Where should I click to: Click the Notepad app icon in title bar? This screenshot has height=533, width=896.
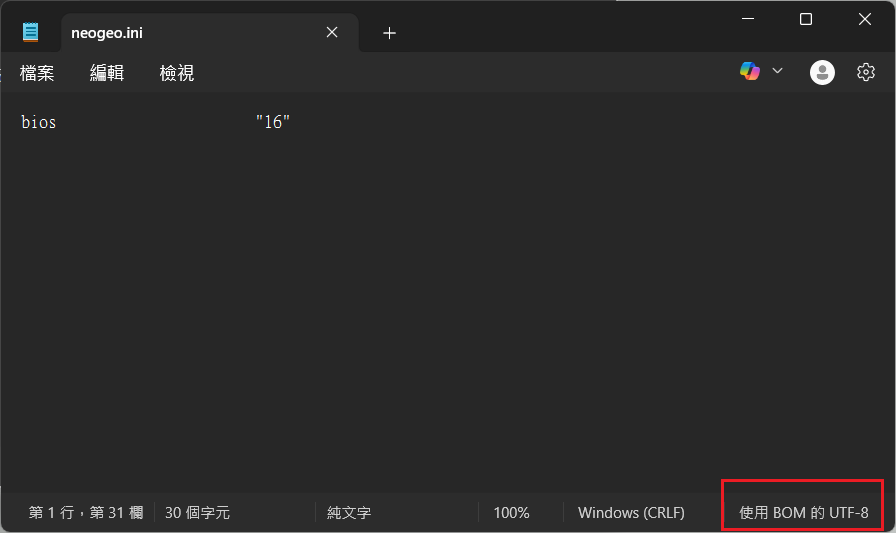[30, 32]
